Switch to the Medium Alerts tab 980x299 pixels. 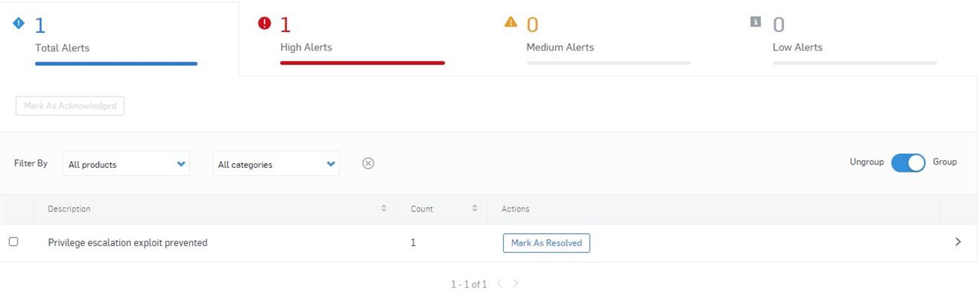pyautogui.click(x=609, y=38)
